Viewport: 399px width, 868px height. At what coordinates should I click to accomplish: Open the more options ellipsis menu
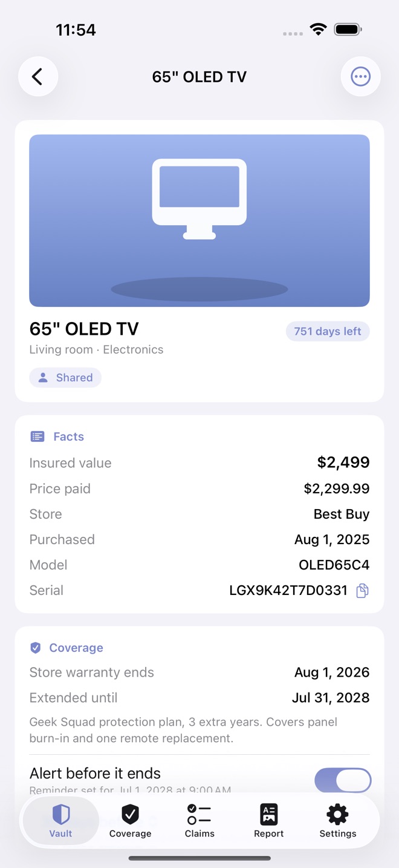[x=361, y=77]
